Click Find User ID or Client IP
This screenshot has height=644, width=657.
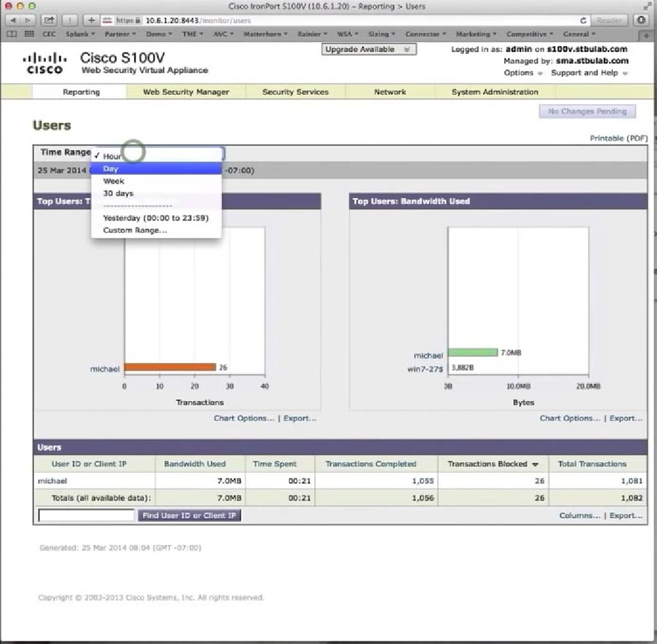pyautogui.click(x=189, y=515)
